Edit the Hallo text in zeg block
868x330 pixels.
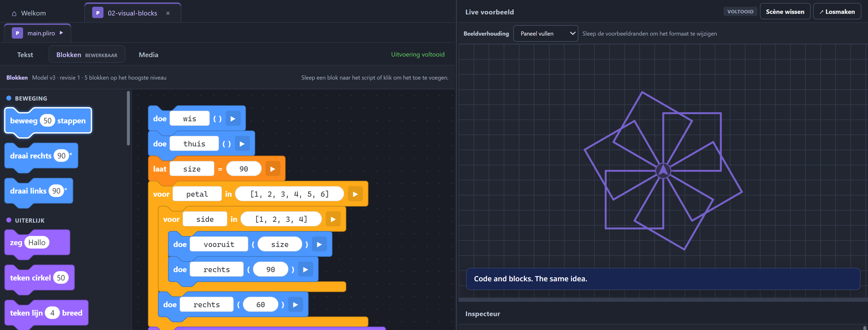[37, 242]
